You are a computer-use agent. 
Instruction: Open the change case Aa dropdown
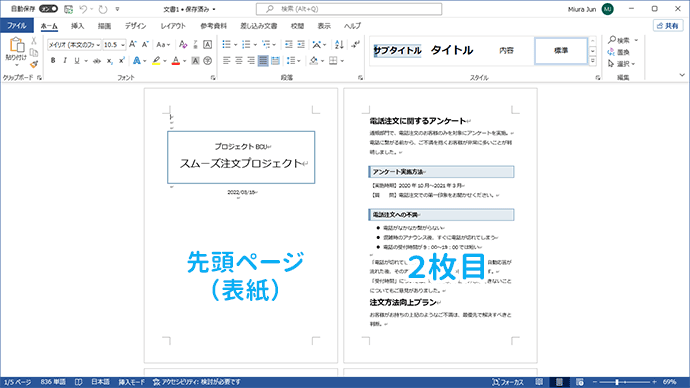[x=163, y=44]
